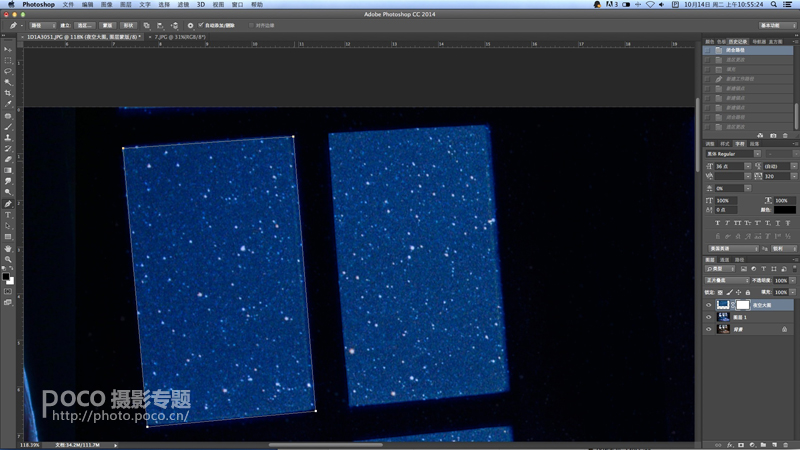The height and width of the screenshot is (450, 800).
Task: Open the 文件 menu
Action: 68,4
